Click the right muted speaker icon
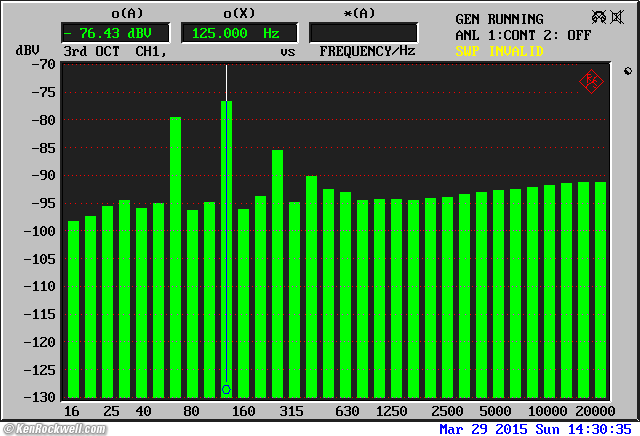This screenshot has width=640, height=436. click(x=620, y=17)
